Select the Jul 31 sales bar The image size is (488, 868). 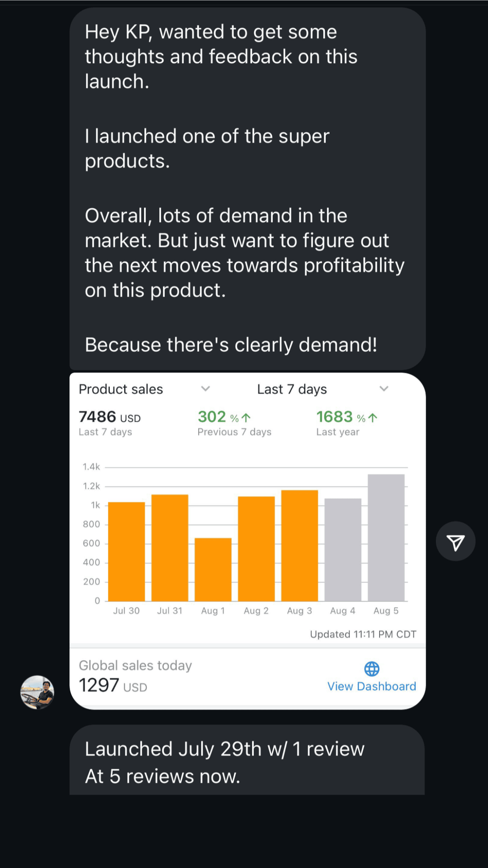click(169, 548)
